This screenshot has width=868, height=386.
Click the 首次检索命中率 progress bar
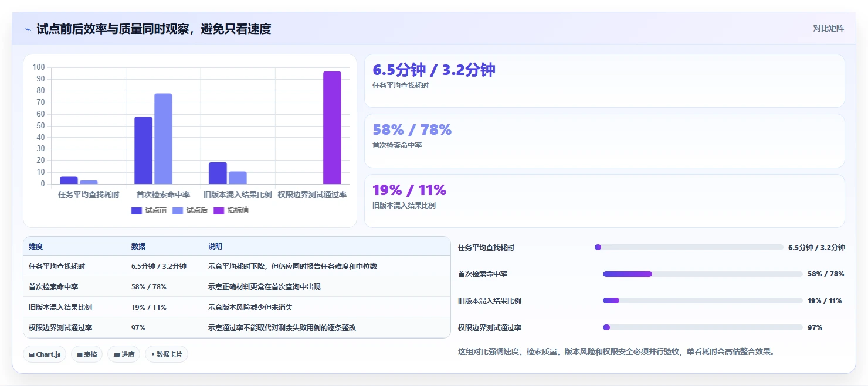(x=703, y=274)
